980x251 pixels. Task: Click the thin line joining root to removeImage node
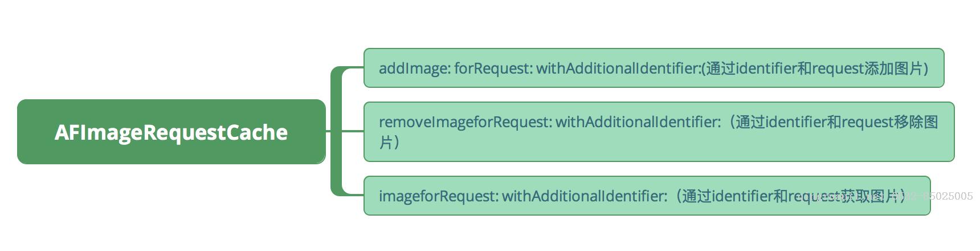(354, 131)
